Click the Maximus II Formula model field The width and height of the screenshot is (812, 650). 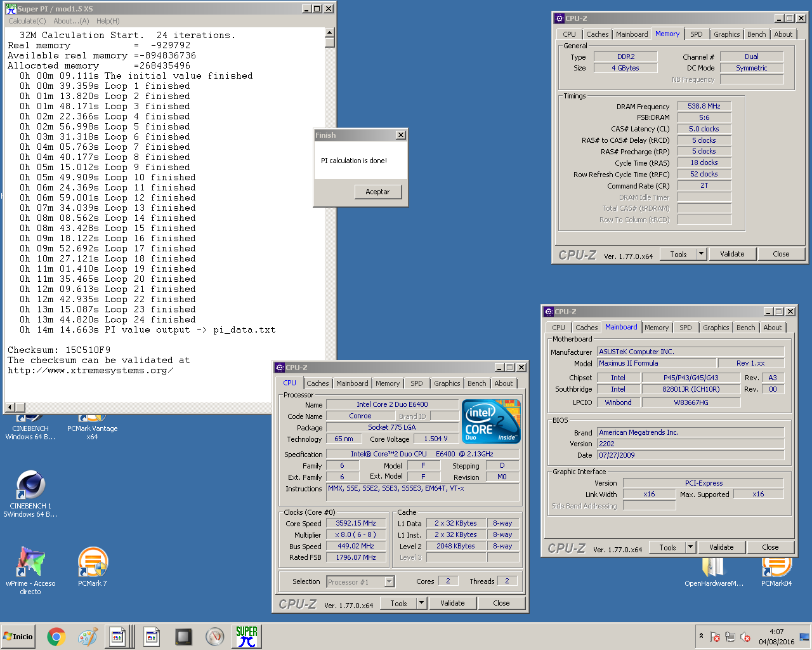point(657,363)
